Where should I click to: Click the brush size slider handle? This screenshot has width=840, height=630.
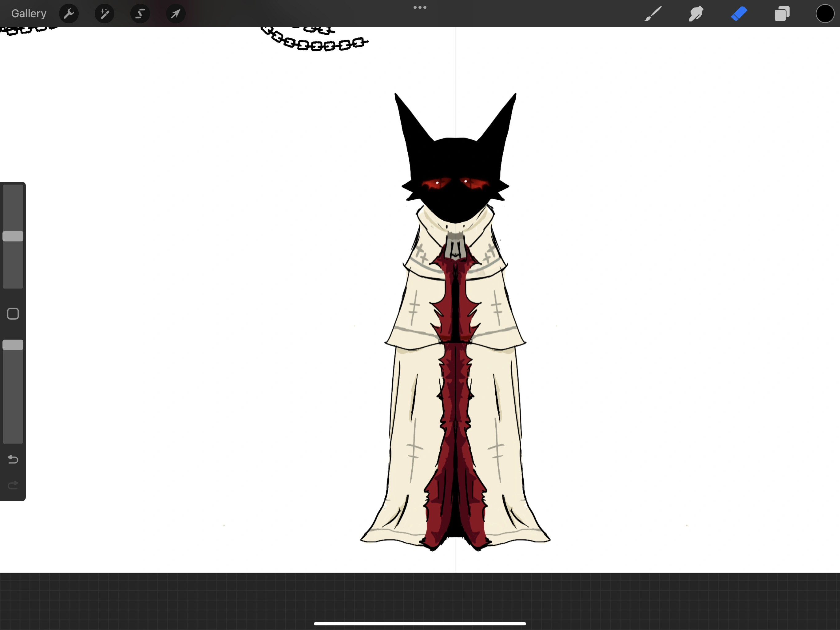tap(13, 236)
